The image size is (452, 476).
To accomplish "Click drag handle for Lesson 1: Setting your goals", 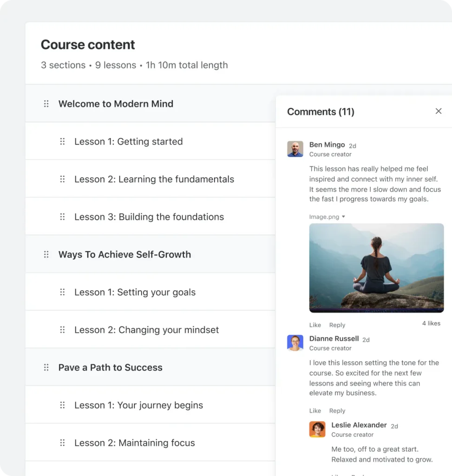I will [62, 292].
